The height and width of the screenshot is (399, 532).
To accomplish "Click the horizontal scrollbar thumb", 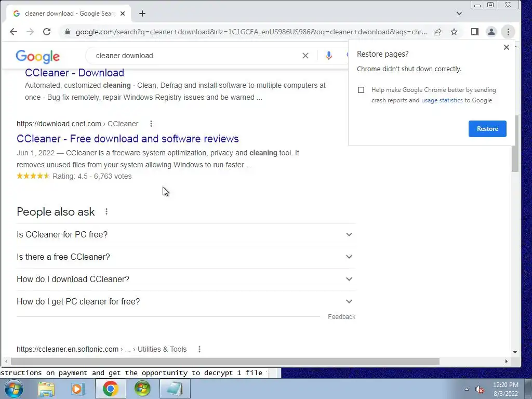I will (225, 362).
